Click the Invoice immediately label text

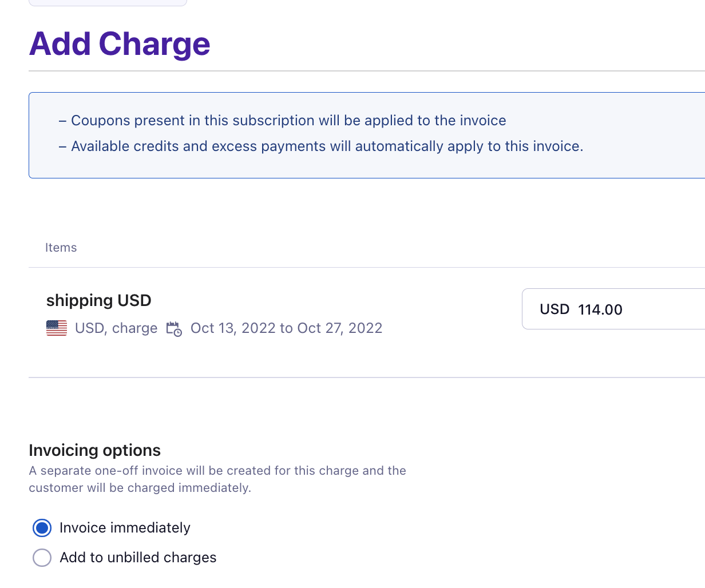pos(125,527)
